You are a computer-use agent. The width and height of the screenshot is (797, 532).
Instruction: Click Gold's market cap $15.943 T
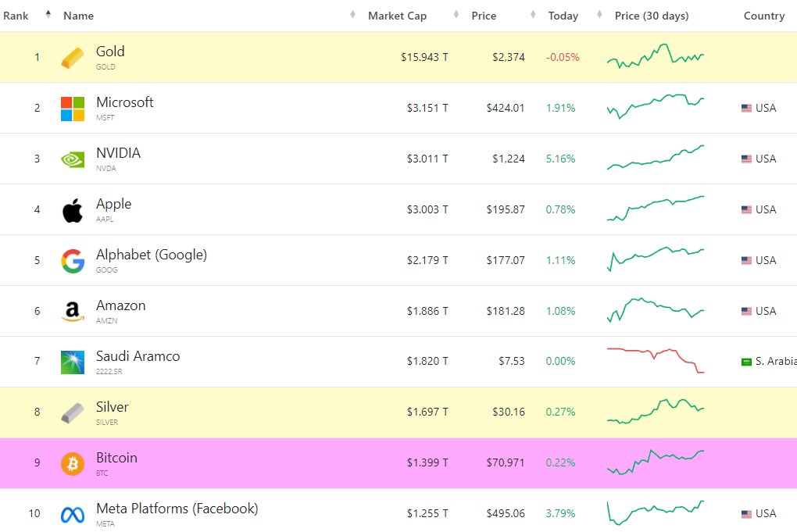tap(424, 57)
